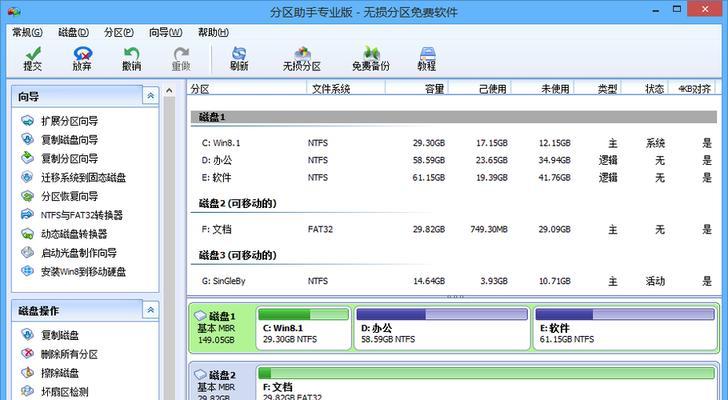Sort by the 文件系统 column header
Screen dimensions: 728x400
(346, 88)
